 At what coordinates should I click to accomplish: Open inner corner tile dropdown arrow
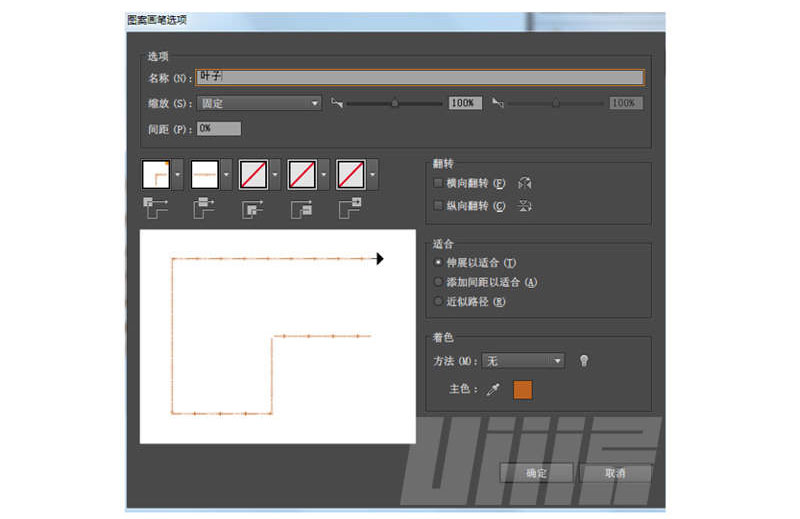(x=276, y=175)
